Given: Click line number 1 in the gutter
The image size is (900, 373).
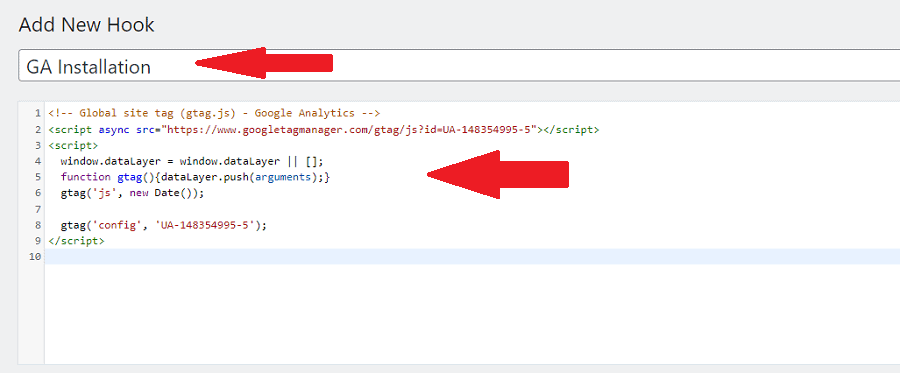Looking at the screenshot, I should [x=38, y=113].
